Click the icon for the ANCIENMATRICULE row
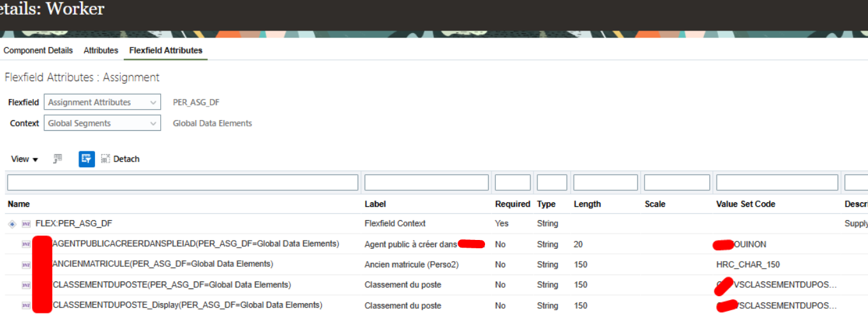The width and height of the screenshot is (868, 314). (26, 265)
